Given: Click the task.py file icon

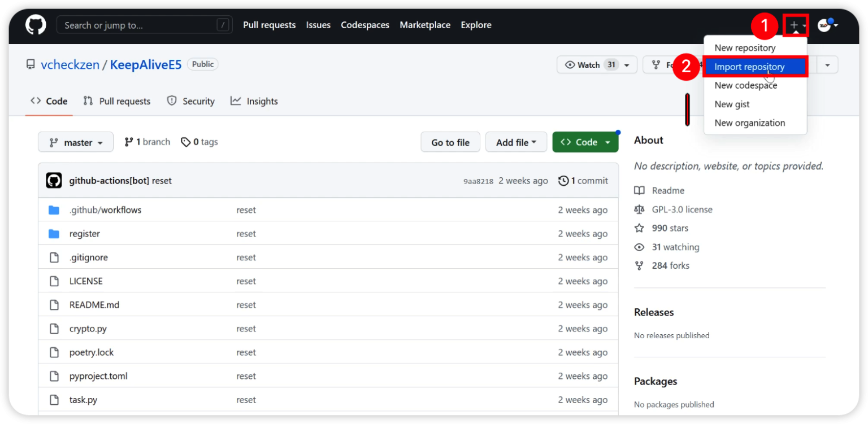Looking at the screenshot, I should pyautogui.click(x=54, y=400).
